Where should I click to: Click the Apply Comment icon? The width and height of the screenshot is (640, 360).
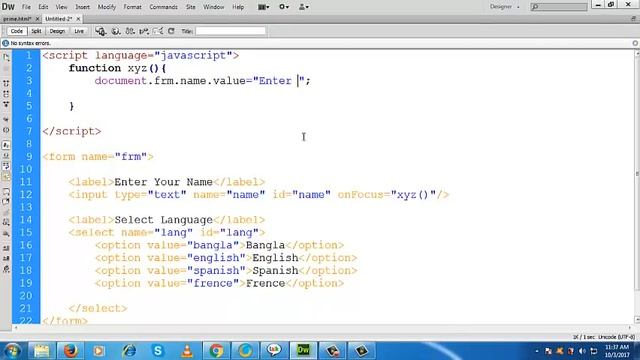6,191
